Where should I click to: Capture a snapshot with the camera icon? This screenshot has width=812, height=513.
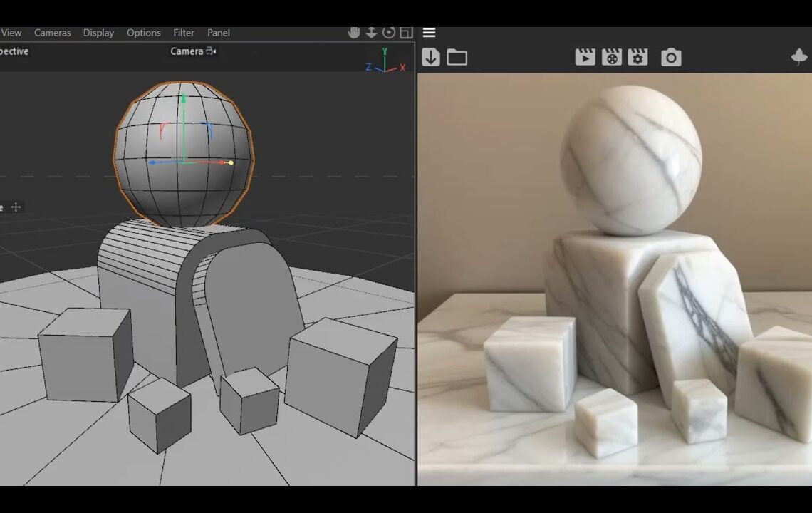coord(670,57)
